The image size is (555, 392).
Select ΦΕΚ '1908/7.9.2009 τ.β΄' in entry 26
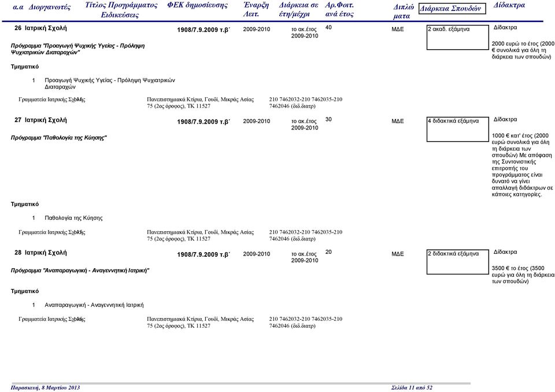coord(203,30)
